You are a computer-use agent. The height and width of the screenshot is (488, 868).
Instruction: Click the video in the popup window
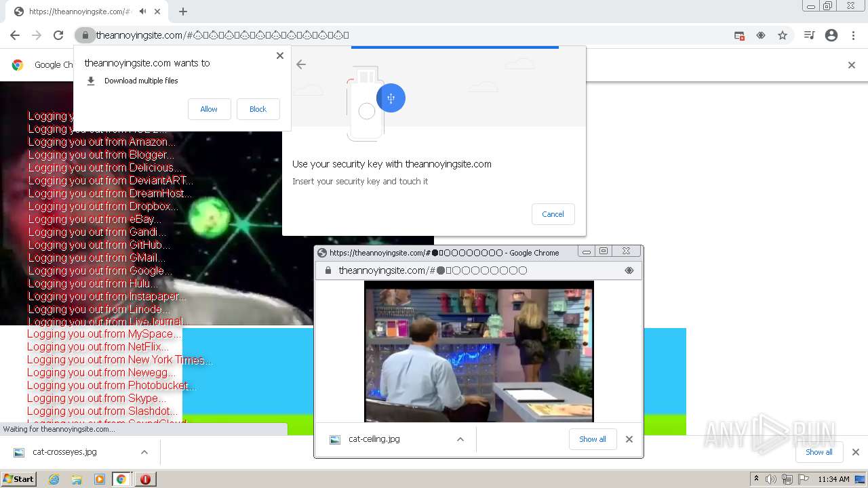coord(479,351)
